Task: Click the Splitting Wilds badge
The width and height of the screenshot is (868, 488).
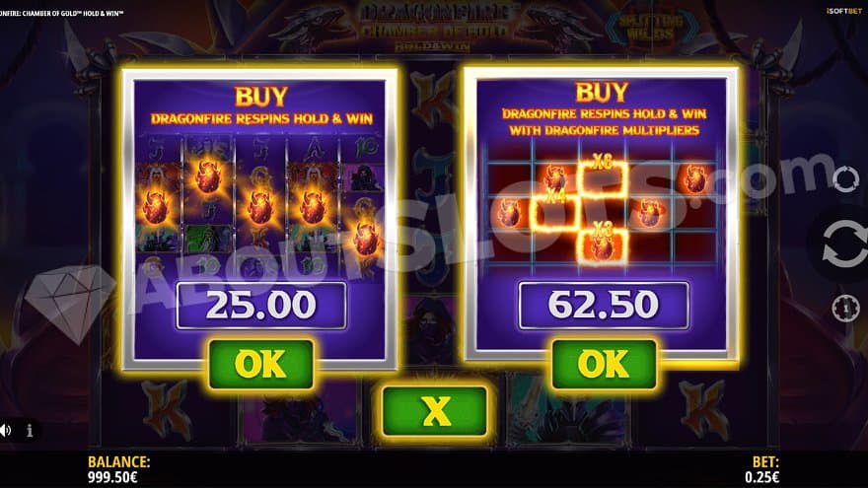Action: (x=650, y=28)
